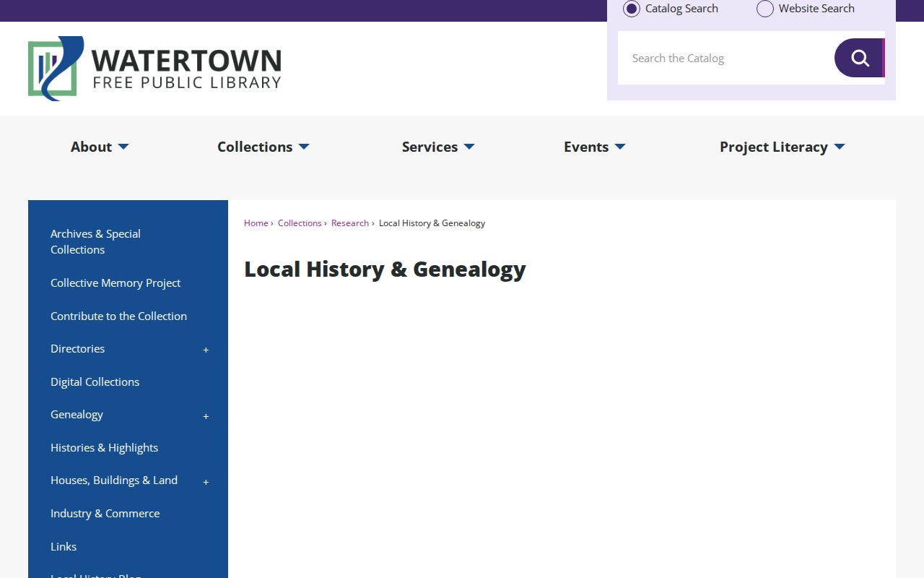Expand the Genealogy submenu plus sign
924x578 pixels.
206,416
